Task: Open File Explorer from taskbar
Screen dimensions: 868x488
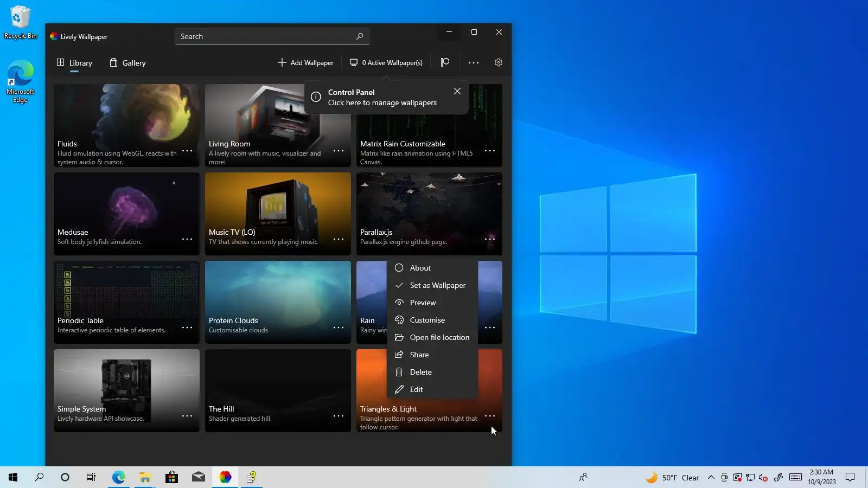Action: pyautogui.click(x=145, y=477)
